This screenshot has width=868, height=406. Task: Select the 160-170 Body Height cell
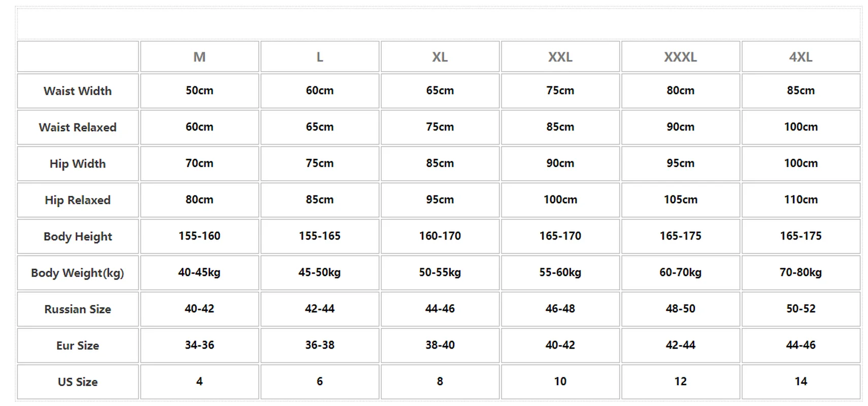tap(440, 236)
